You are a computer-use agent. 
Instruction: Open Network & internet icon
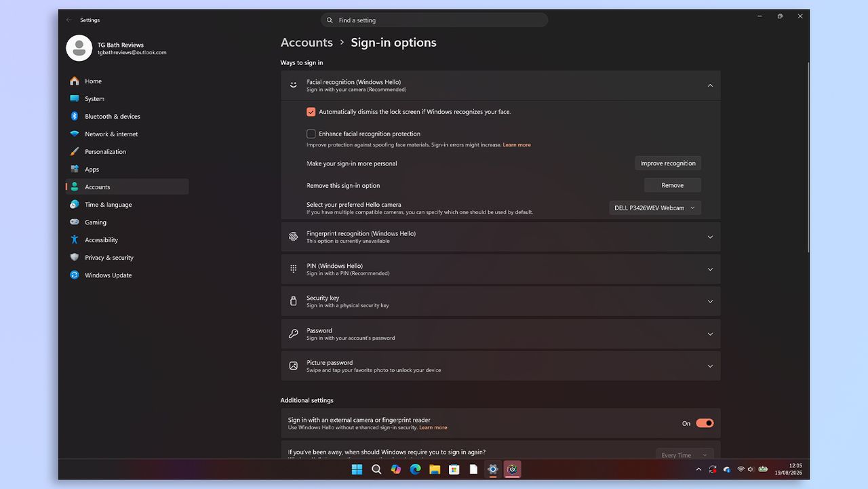tap(75, 134)
